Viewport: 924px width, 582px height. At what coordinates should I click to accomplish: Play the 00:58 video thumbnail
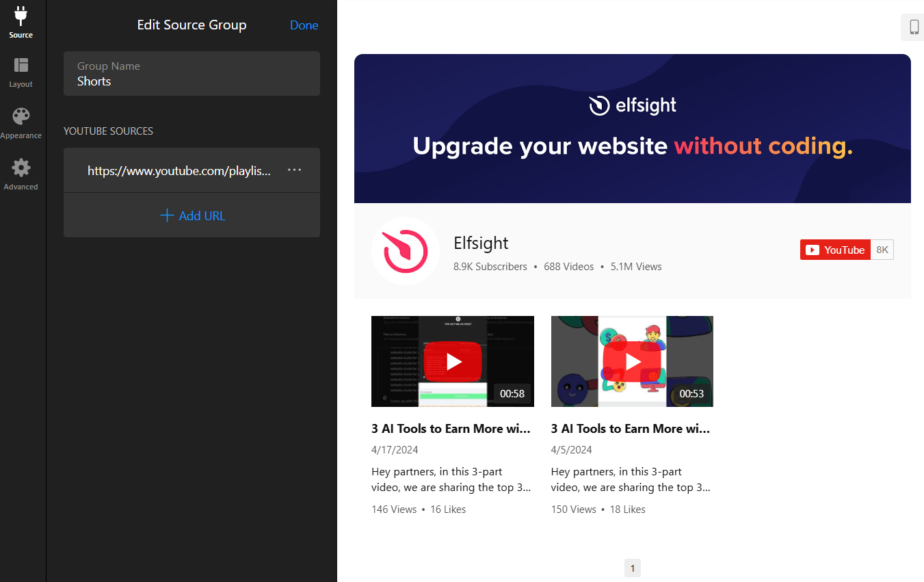point(452,361)
